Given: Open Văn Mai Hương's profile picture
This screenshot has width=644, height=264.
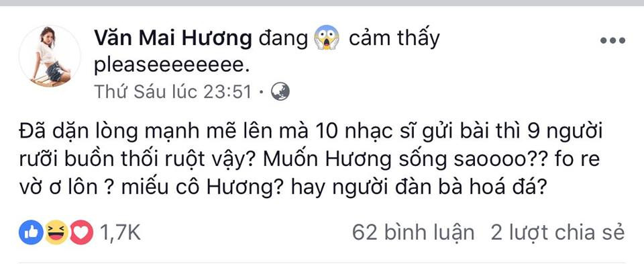Looking at the screenshot, I should point(50,56).
